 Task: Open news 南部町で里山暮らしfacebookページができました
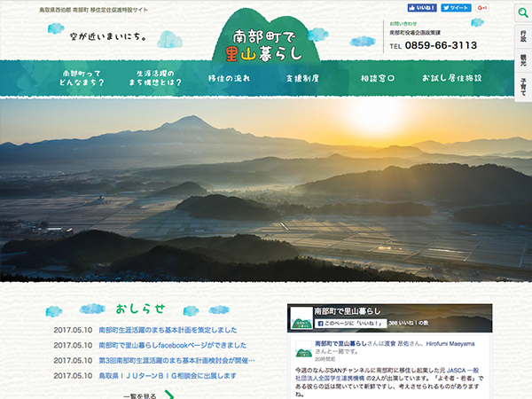pos(173,345)
